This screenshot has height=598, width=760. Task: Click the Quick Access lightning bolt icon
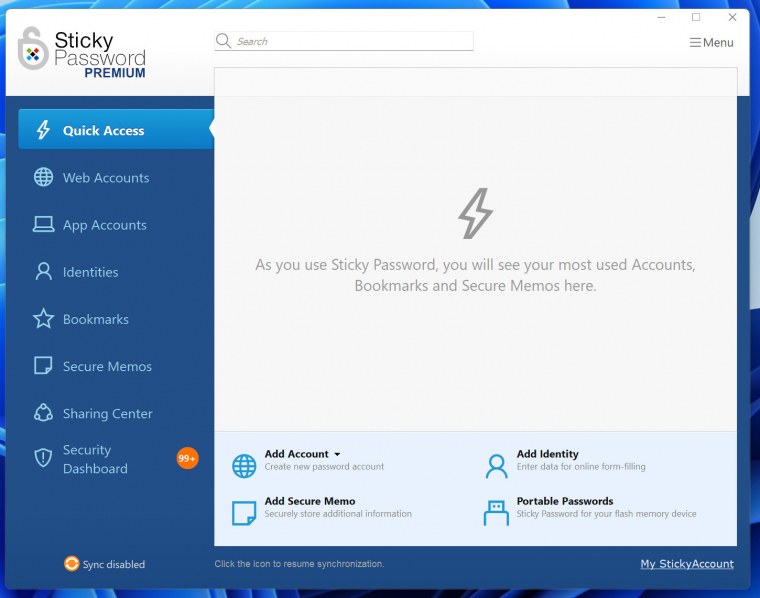(x=43, y=130)
